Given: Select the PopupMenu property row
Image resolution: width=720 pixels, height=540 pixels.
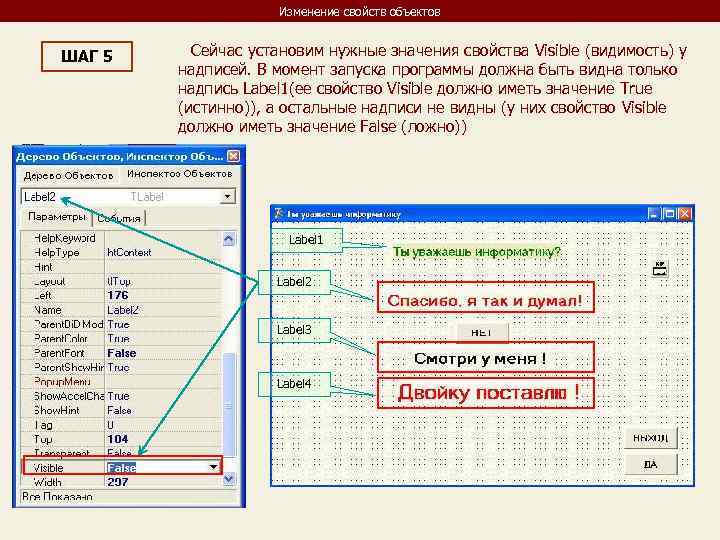Looking at the screenshot, I should point(121,382).
